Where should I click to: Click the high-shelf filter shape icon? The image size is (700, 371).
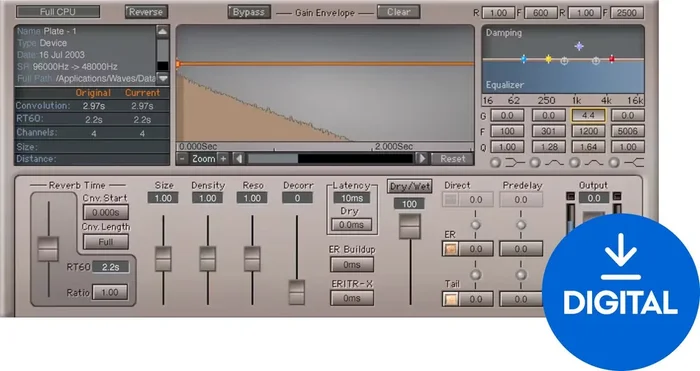click(634, 163)
